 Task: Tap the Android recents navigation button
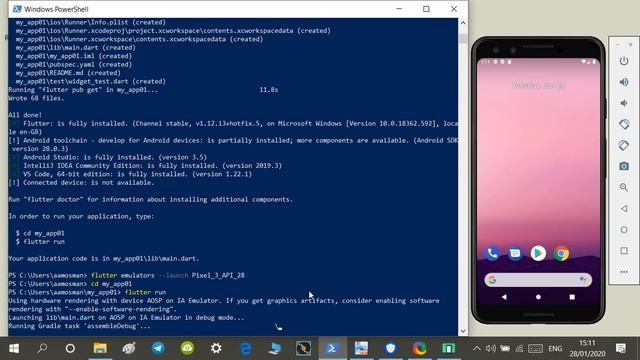[x=572, y=297]
